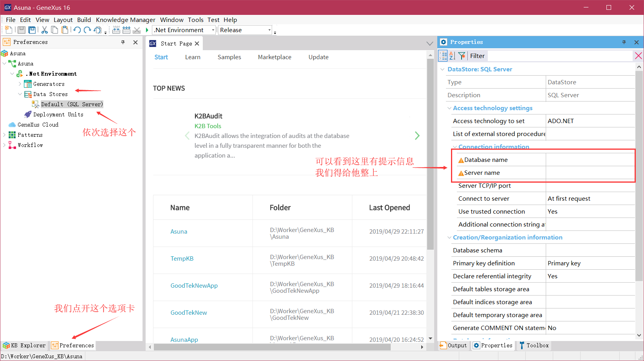Close the Start Page tab
The height and width of the screenshot is (361, 644).
pyautogui.click(x=197, y=44)
